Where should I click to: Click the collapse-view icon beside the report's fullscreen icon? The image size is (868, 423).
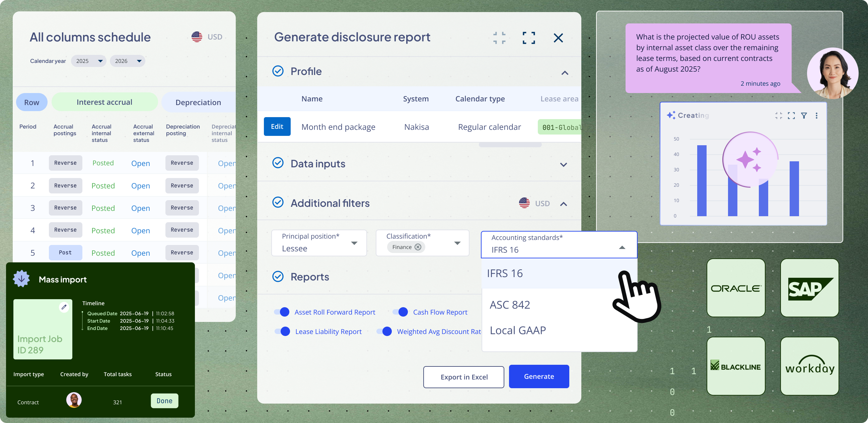tap(499, 38)
